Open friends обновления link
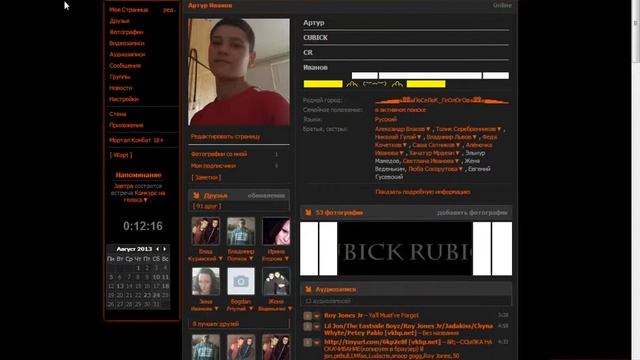 click(x=266, y=196)
